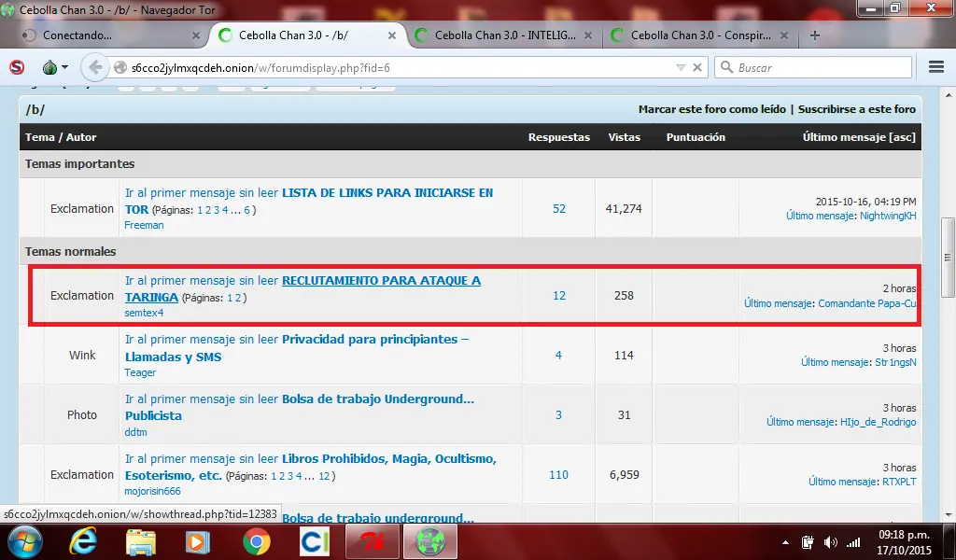Sort by Tema column header

[39, 137]
